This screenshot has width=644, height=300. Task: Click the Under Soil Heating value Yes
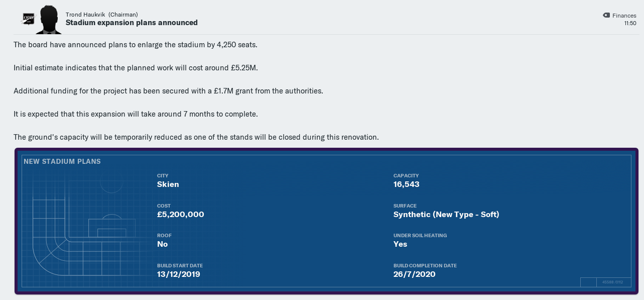(401, 244)
